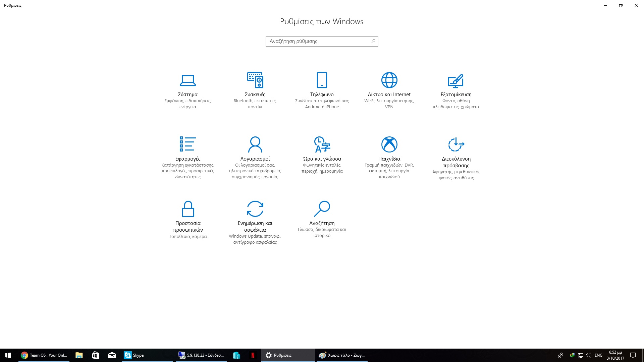The height and width of the screenshot is (362, 644).
Task: Open the Προστασία προσωπικών (Privacy) category
Action: coord(188,220)
